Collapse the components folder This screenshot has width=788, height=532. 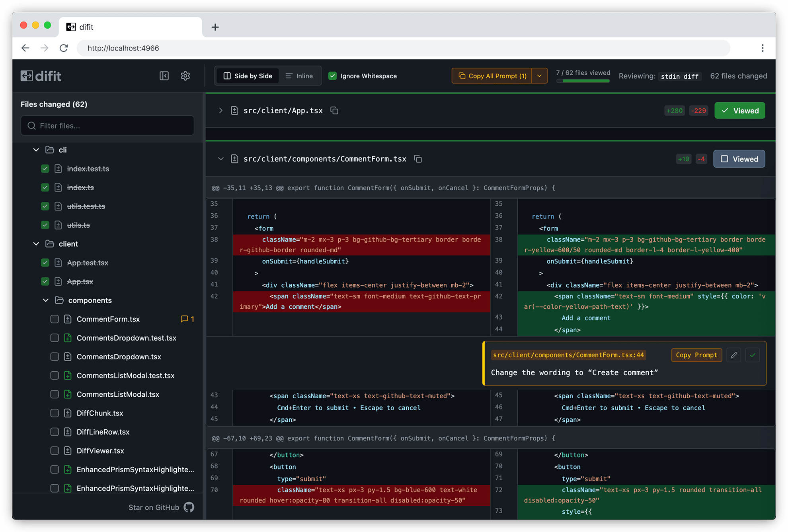tap(45, 300)
